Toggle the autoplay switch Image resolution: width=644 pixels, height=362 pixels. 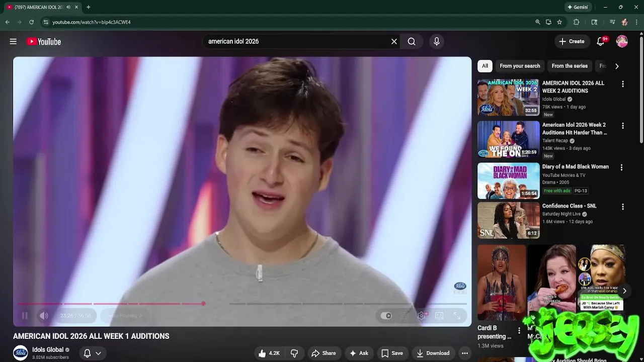[386, 316]
